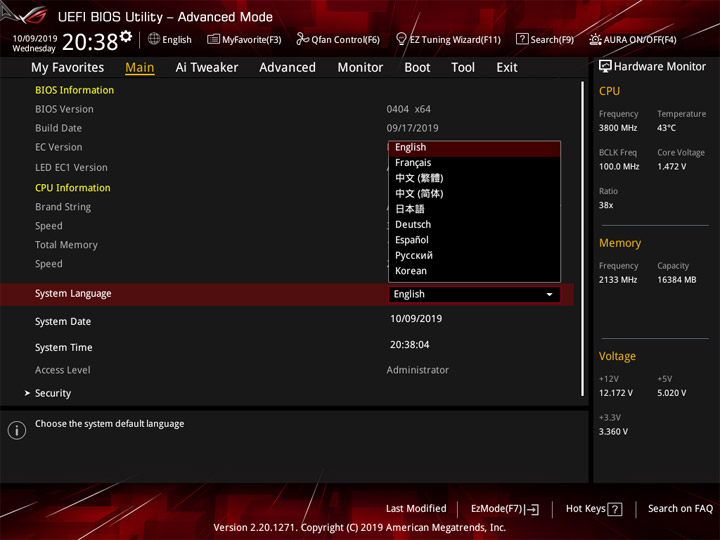Click the Core Voltage 1.472 V reading

[x=671, y=167]
